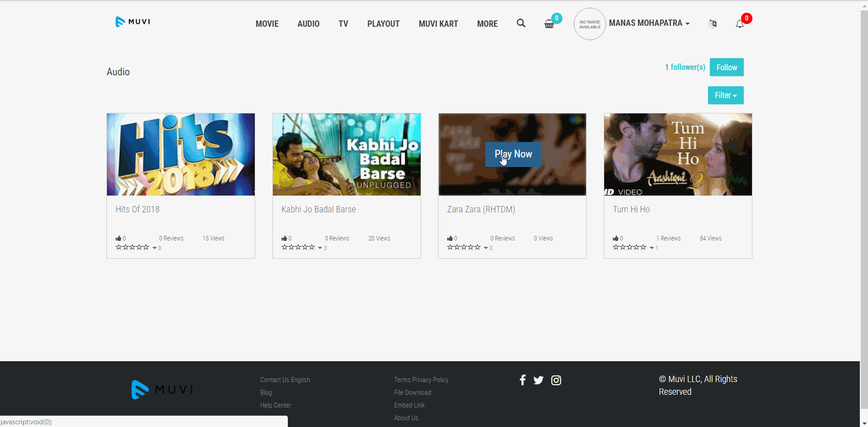Open Help Center footer link
This screenshot has height=427, width=868.
[276, 405]
